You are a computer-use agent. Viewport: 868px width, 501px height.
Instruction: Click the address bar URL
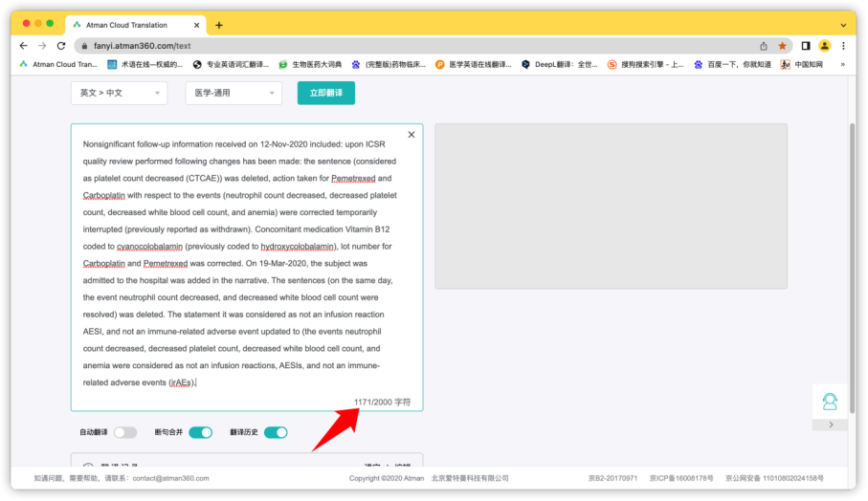click(x=143, y=46)
